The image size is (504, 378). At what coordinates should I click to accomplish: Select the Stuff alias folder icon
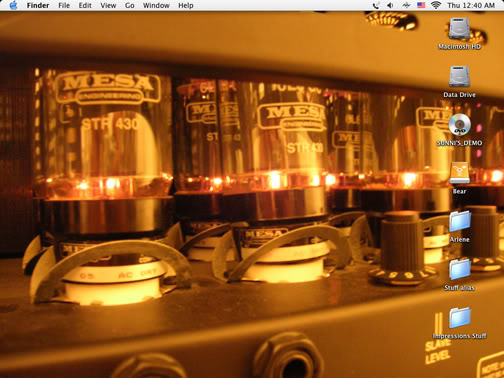coord(459,269)
